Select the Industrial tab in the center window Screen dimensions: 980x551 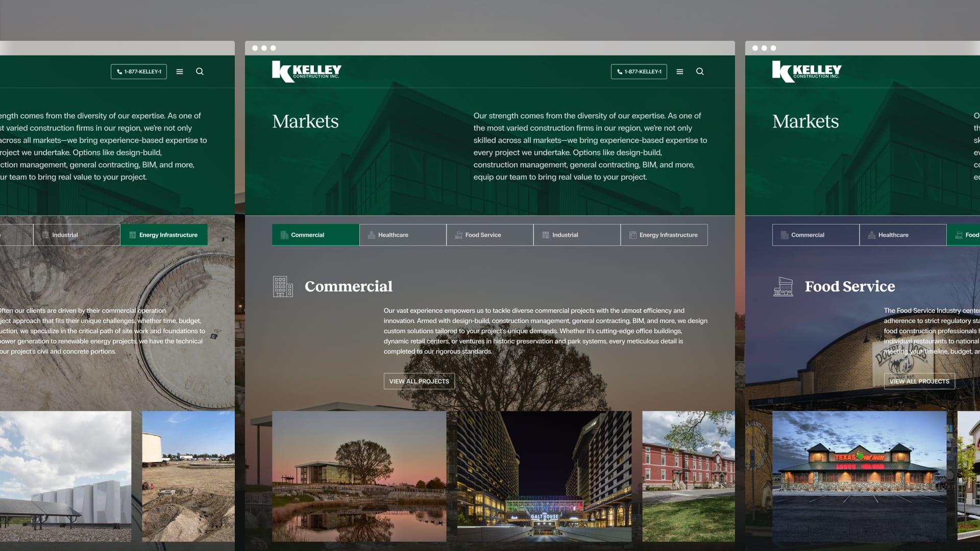click(x=577, y=235)
